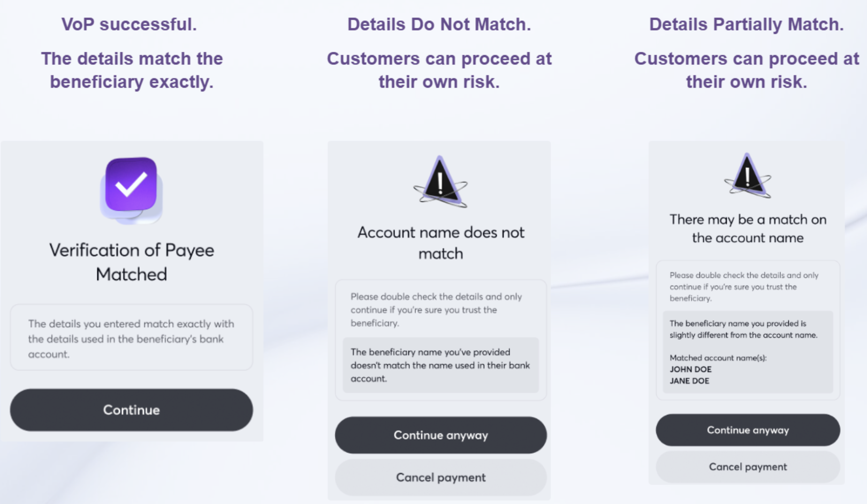Click the "Account name does not match" title
Viewport: 867px width, 504px height.
click(440, 242)
